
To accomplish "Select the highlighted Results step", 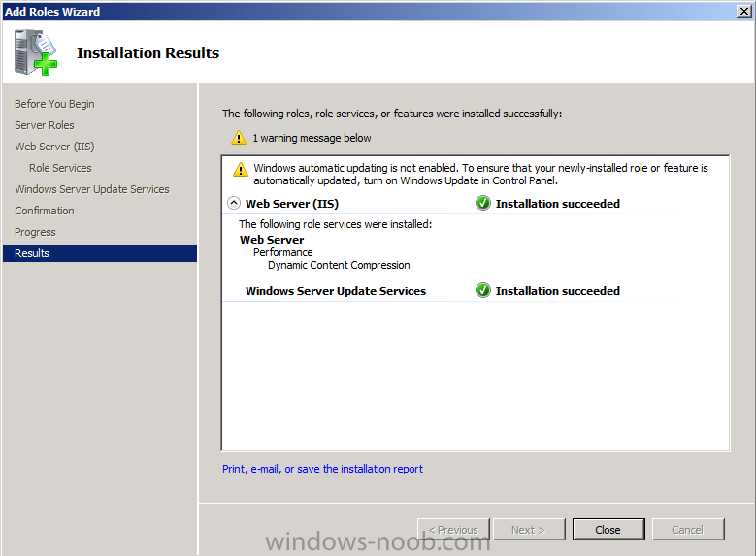I will 100,253.
